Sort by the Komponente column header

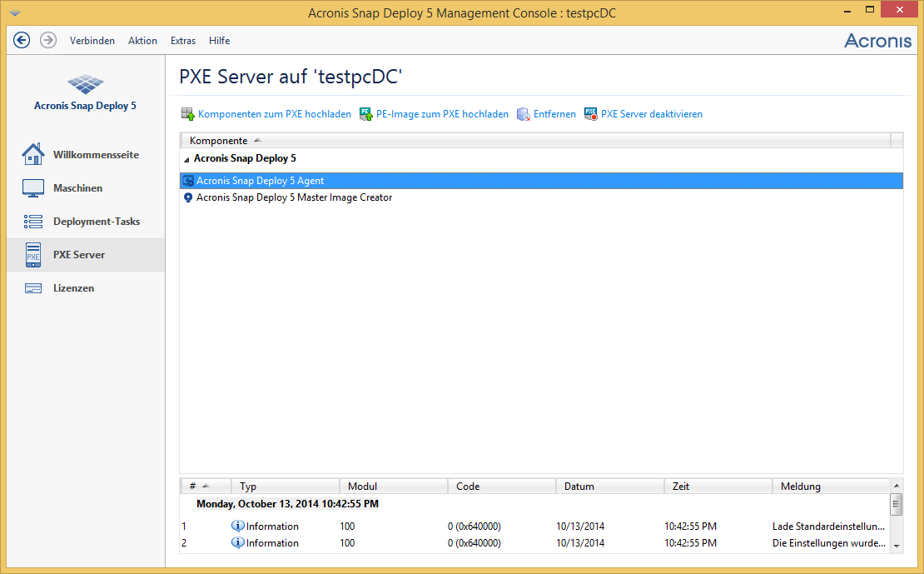[x=535, y=141]
